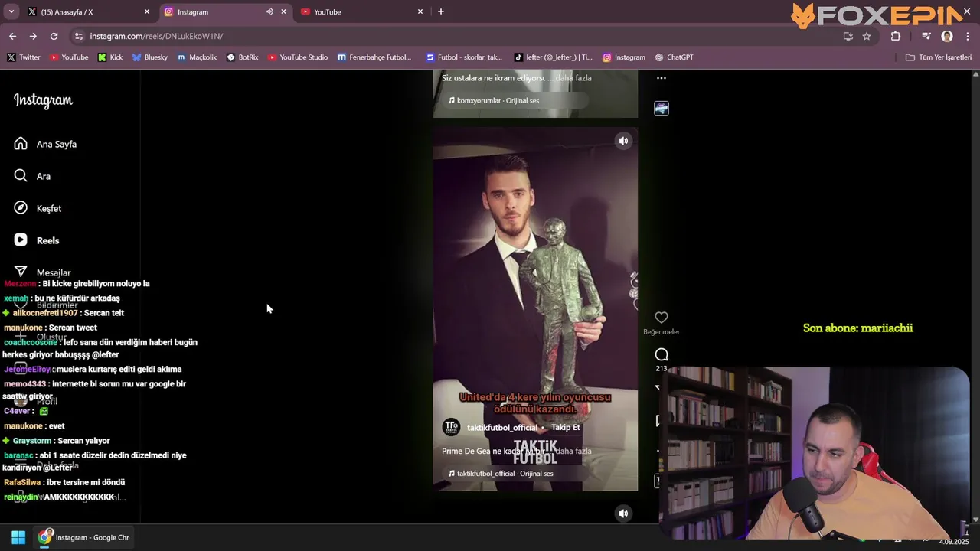Image resolution: width=980 pixels, height=551 pixels.
Task: Click the audio thumbnail beside the top reel
Action: coord(661,109)
